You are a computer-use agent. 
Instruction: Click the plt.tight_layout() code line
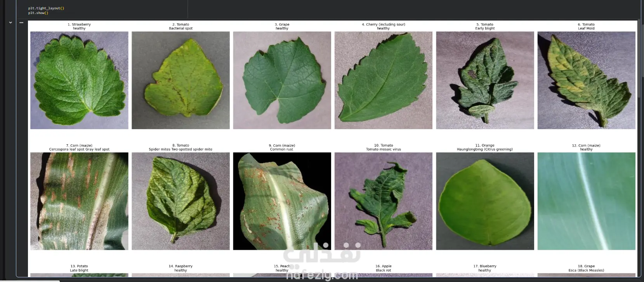[x=46, y=8]
